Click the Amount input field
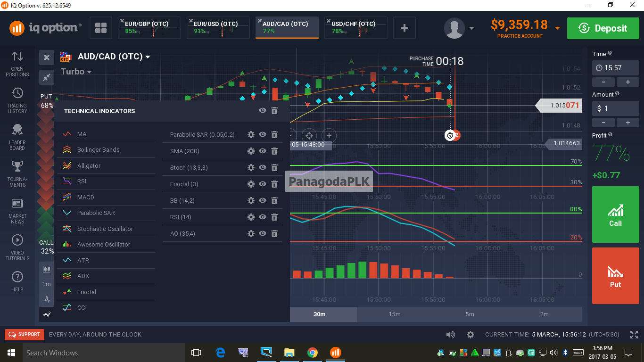Viewport: 644px width, 362px height. tap(615, 108)
